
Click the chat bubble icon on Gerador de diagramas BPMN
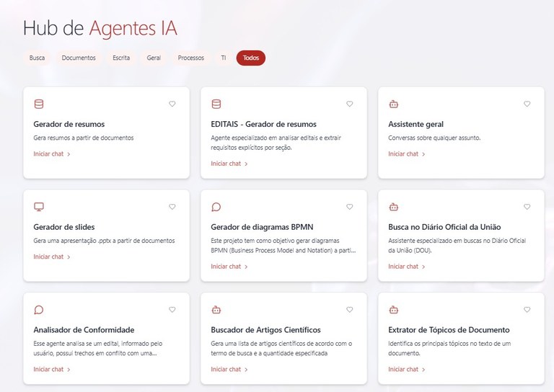216,207
